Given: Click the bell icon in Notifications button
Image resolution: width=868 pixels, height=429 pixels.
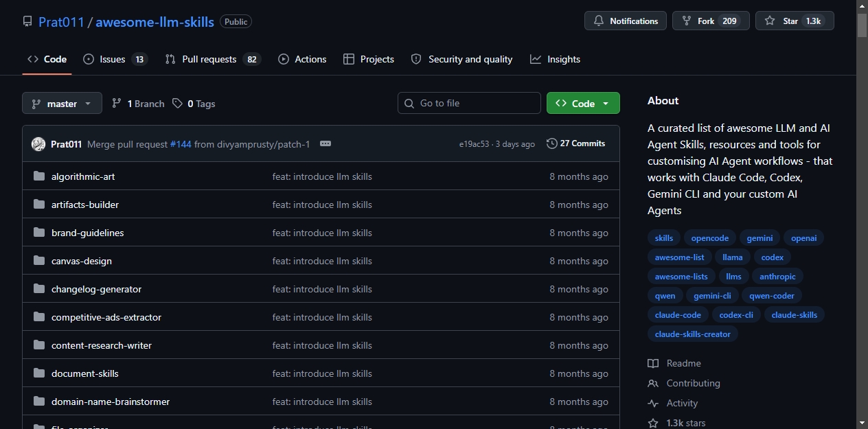Looking at the screenshot, I should click(599, 21).
